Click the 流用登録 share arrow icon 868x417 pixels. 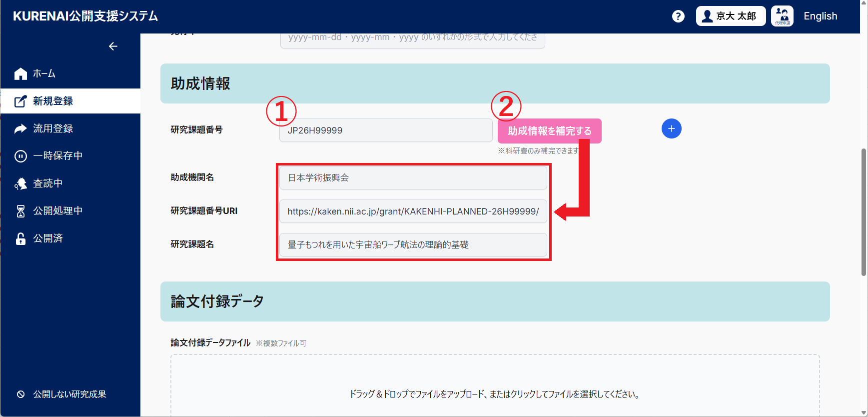coord(20,128)
